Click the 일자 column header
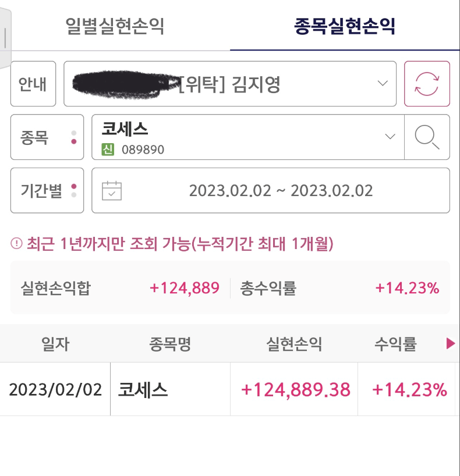 click(x=55, y=344)
